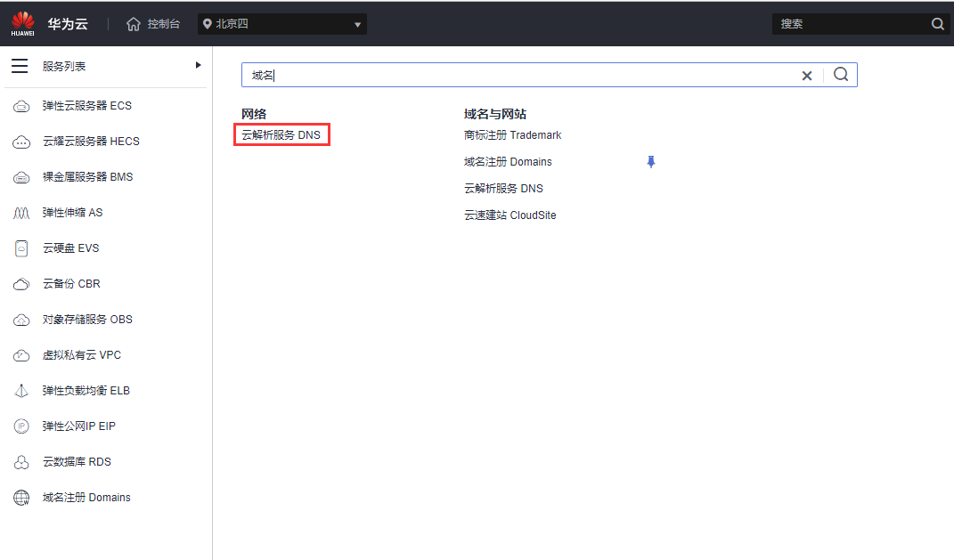Open 弹性伸缩 AS

coord(72,212)
